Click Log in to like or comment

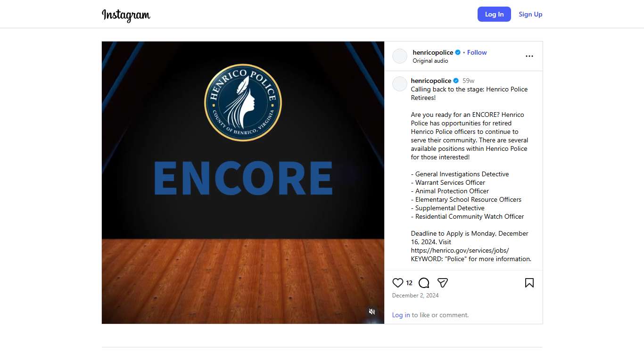[x=401, y=315]
